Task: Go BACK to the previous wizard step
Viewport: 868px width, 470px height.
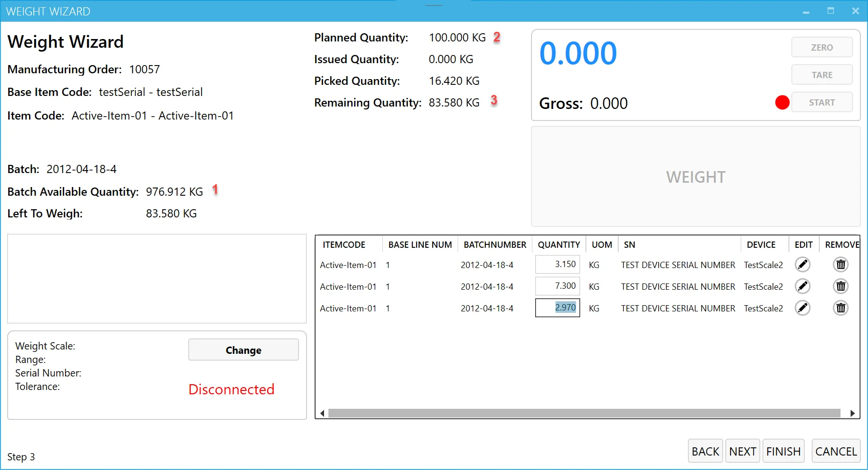Action: (x=705, y=451)
